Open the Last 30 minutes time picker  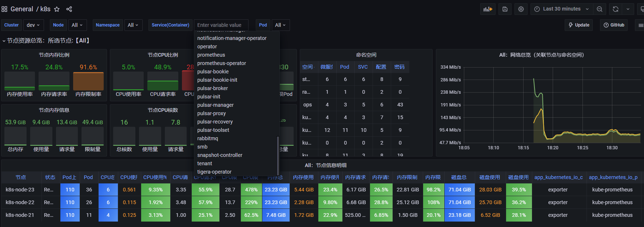pos(562,9)
